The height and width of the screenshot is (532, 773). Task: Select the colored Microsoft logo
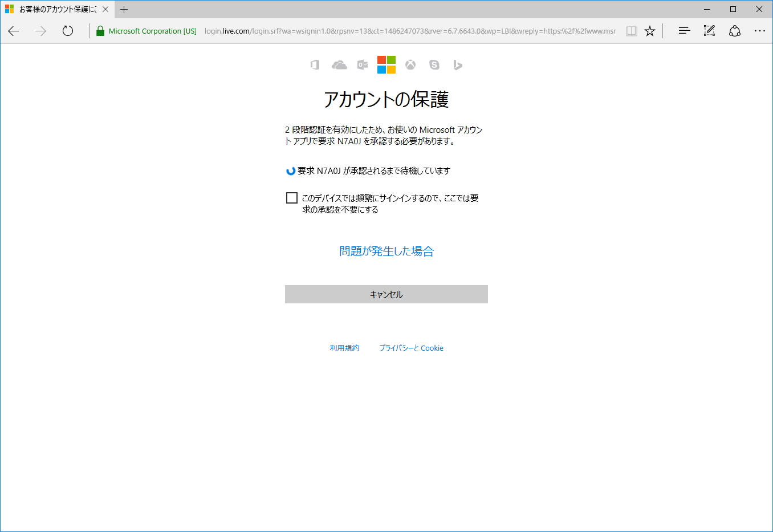pos(386,64)
